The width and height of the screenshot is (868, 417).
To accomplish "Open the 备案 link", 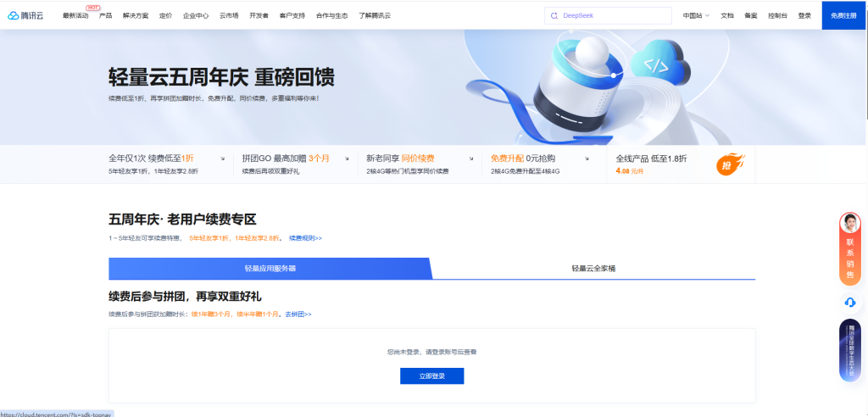I will click(x=751, y=15).
